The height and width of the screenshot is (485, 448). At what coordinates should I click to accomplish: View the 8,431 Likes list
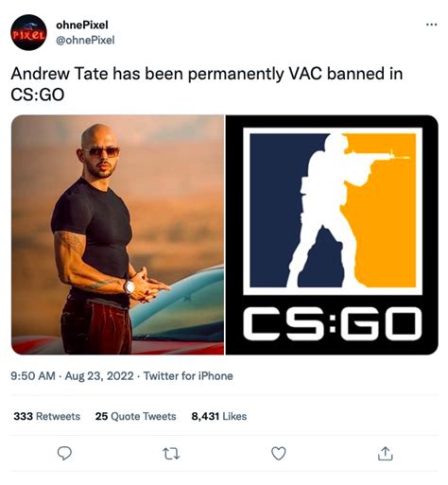tap(219, 416)
